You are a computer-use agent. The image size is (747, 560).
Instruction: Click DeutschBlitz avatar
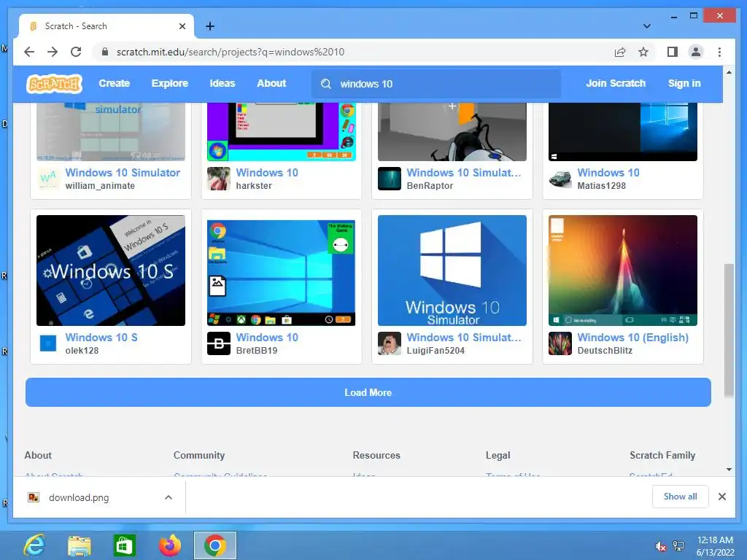[560, 343]
